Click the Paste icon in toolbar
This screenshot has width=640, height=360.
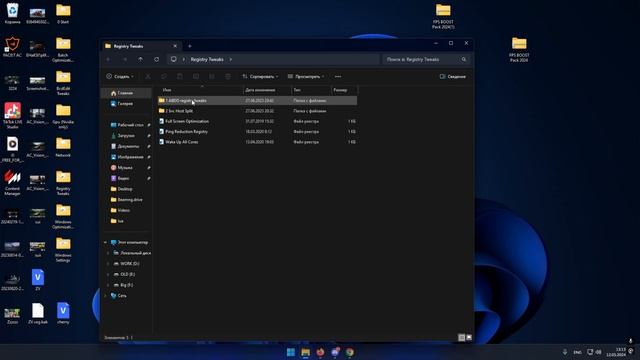coord(180,76)
